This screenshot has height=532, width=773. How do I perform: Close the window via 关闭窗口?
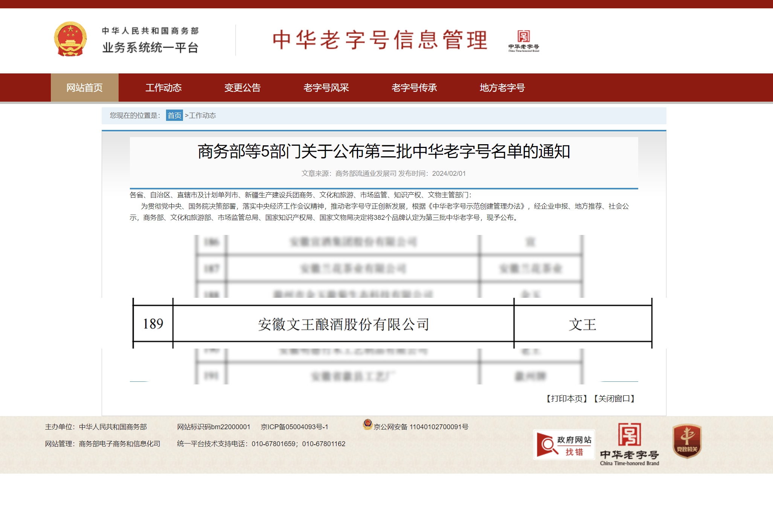click(614, 399)
